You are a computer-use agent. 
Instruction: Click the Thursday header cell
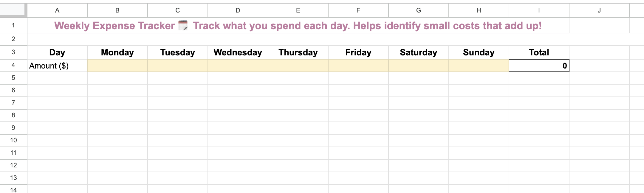point(298,52)
